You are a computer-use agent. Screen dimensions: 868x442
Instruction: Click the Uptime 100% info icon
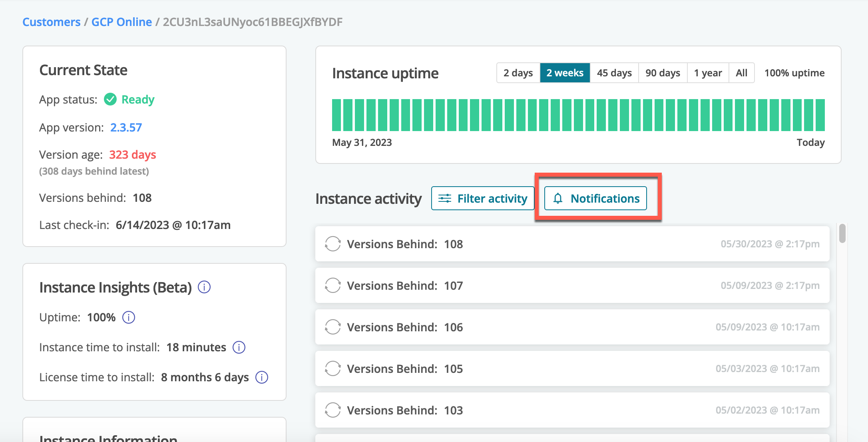coord(128,317)
